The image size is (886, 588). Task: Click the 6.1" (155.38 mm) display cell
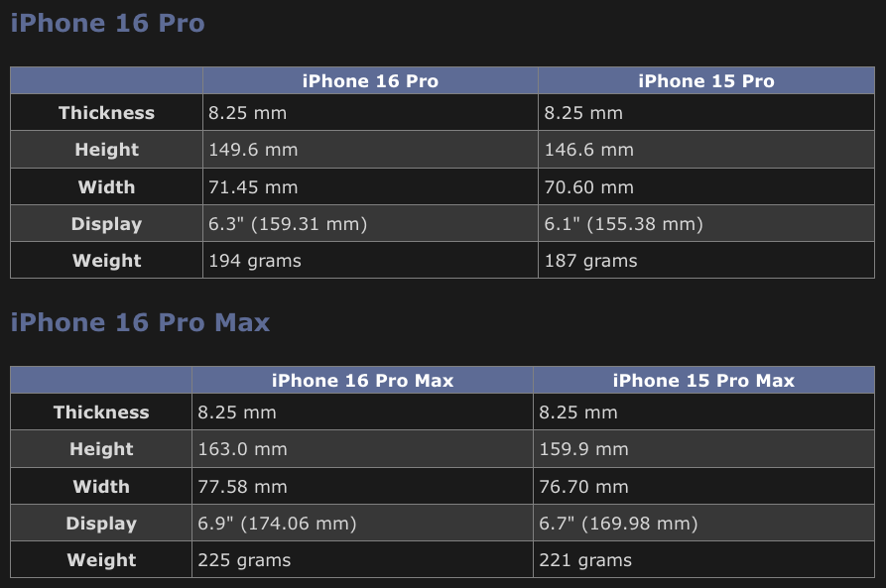tap(623, 225)
